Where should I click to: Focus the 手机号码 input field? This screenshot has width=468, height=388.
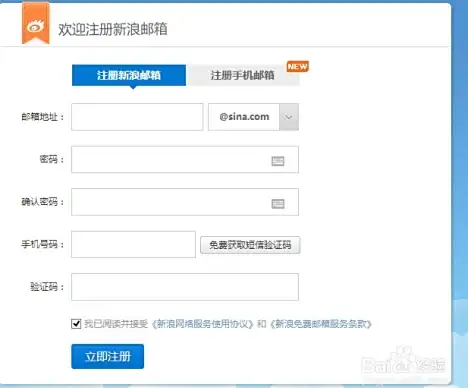point(133,244)
